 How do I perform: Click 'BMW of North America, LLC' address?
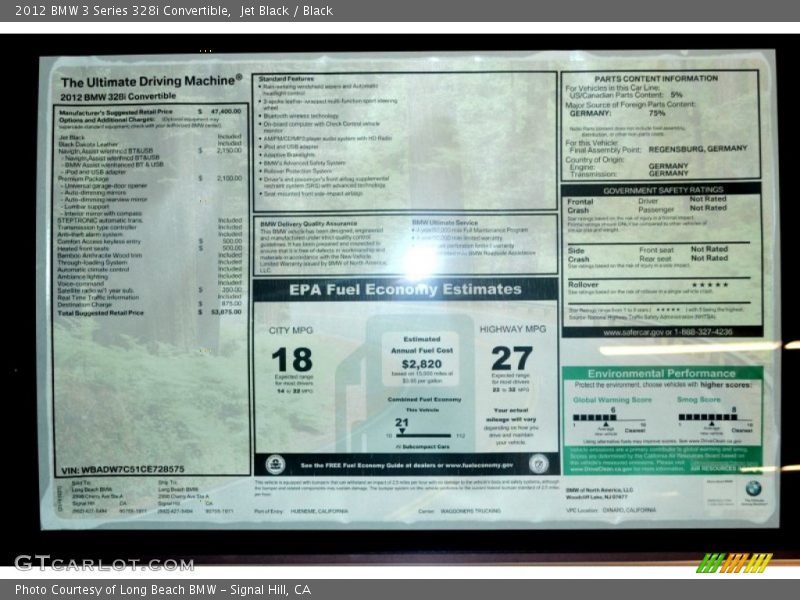pyautogui.click(x=599, y=490)
